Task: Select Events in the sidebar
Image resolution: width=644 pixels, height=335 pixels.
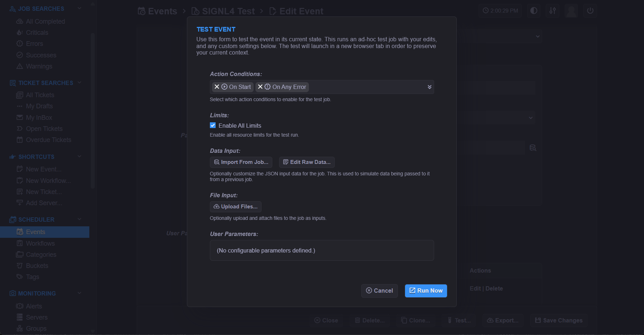Action: [x=44, y=232]
